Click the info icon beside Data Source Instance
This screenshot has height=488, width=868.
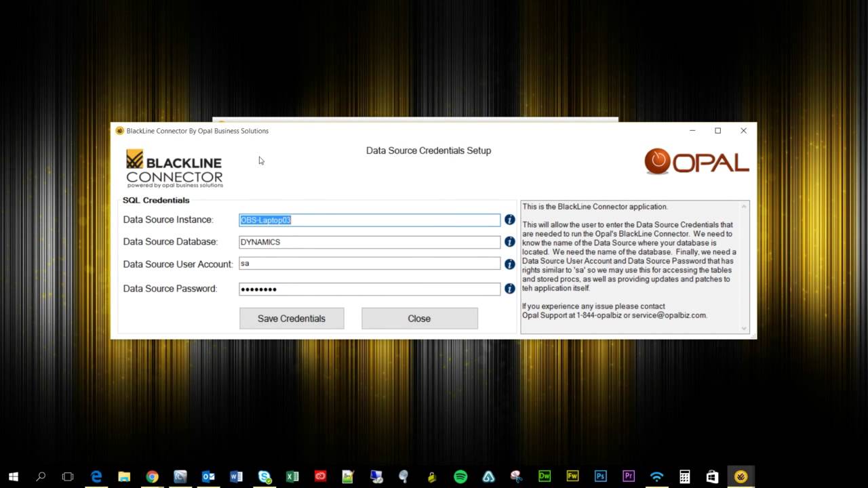[509, 220]
